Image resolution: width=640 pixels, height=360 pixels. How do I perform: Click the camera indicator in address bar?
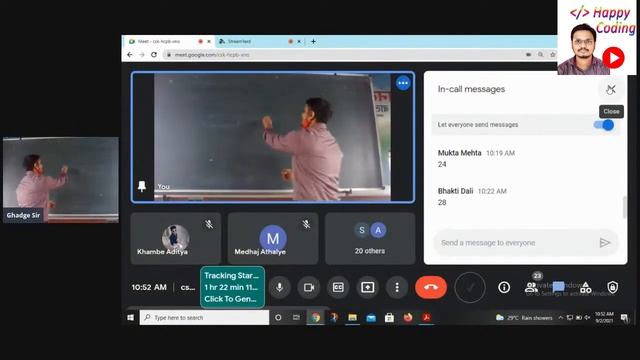coord(529,54)
